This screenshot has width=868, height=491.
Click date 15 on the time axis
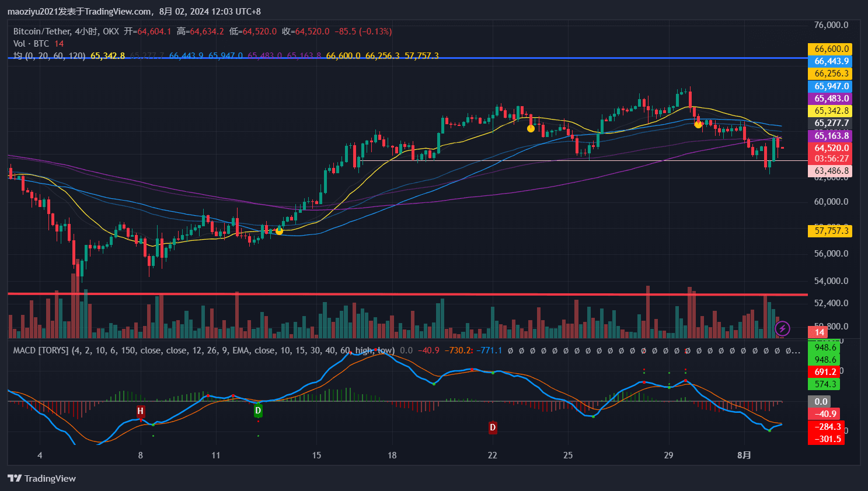(x=316, y=455)
